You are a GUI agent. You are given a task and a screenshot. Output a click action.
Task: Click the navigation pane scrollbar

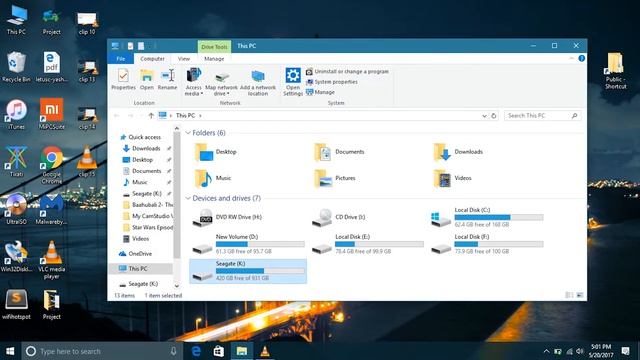tap(177, 196)
